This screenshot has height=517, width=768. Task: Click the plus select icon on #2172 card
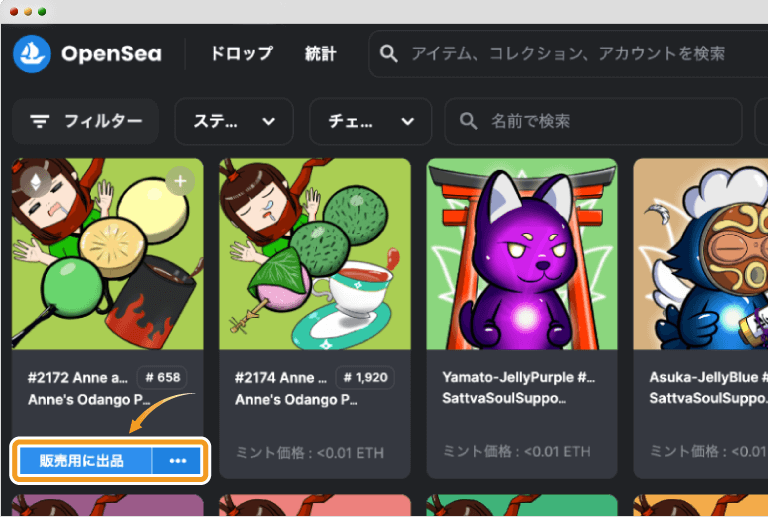[180, 181]
